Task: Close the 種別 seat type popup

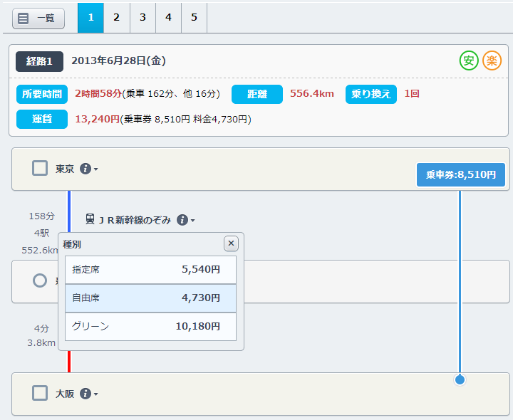Action: pyautogui.click(x=231, y=243)
